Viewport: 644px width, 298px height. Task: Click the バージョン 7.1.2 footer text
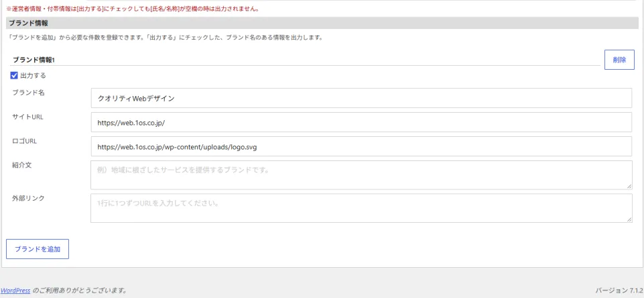coord(619,291)
